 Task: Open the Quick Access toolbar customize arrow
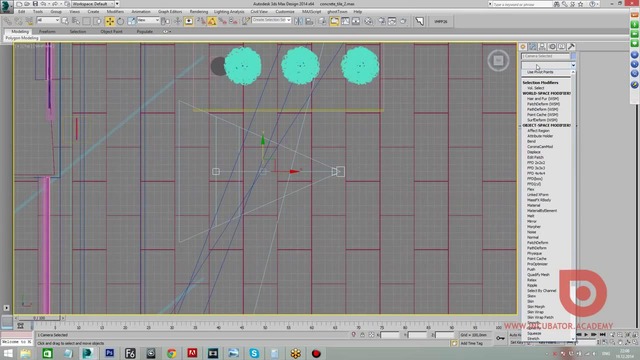tap(117, 4)
